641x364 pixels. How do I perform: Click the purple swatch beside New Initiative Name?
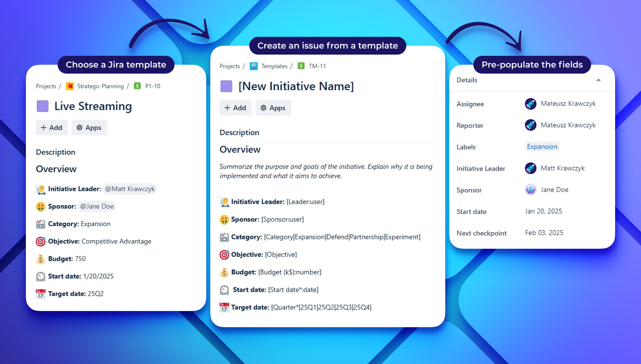[x=226, y=86]
